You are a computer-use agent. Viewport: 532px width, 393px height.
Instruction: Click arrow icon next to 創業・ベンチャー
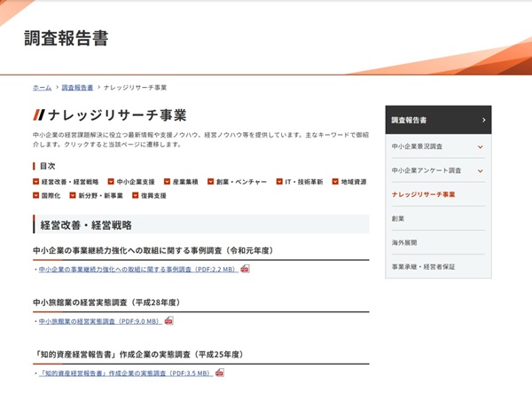click(210, 182)
